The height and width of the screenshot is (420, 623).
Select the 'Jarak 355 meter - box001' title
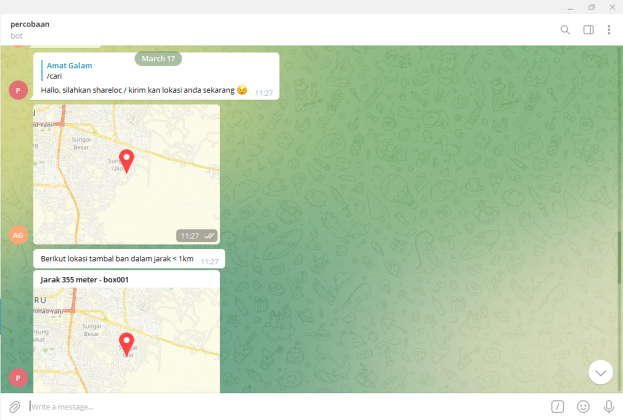click(x=91, y=279)
